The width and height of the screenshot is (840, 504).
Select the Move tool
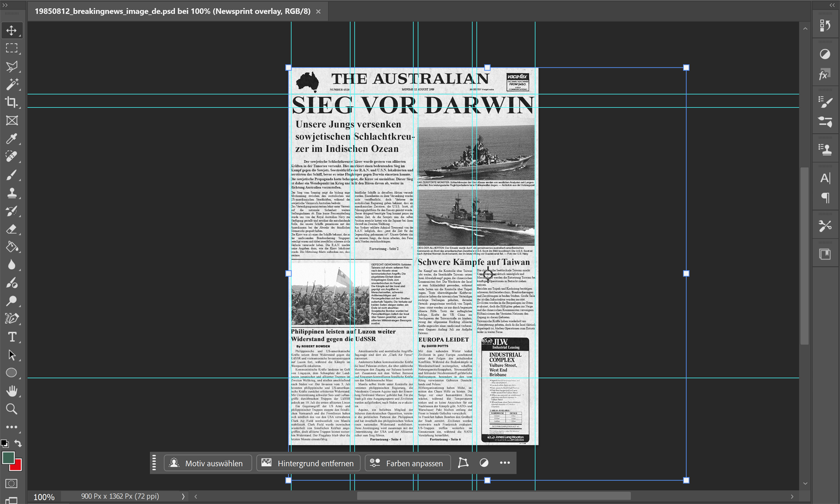(11, 31)
